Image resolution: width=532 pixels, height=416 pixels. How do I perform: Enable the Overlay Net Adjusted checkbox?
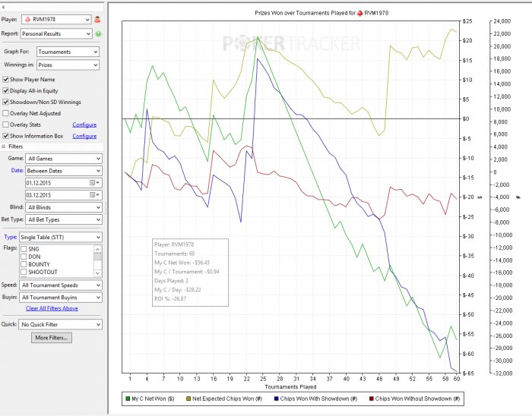tap(6, 113)
